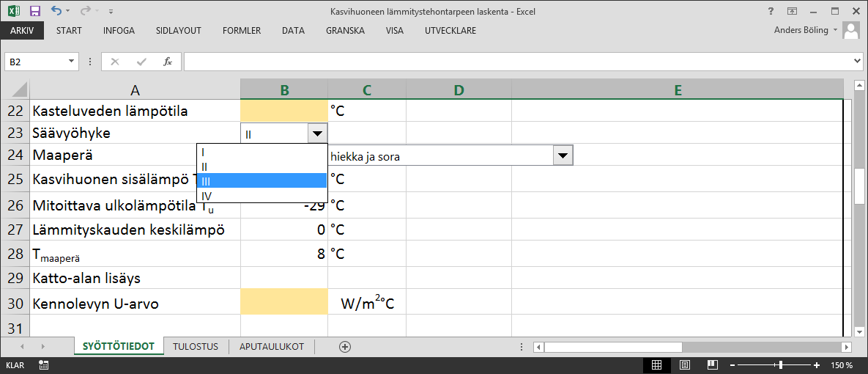Switch to Normal view icon
This screenshot has width=868, height=374.
[656, 365]
